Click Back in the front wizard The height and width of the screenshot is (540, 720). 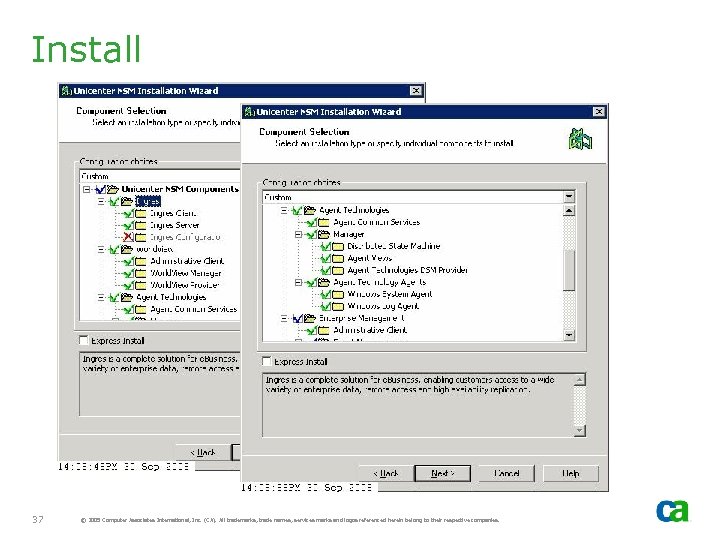point(385,473)
